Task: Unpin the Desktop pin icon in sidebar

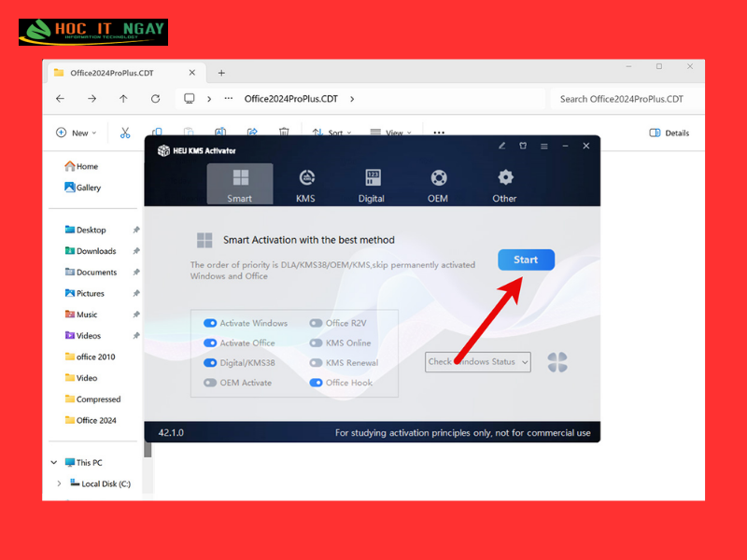Action: 136,230
